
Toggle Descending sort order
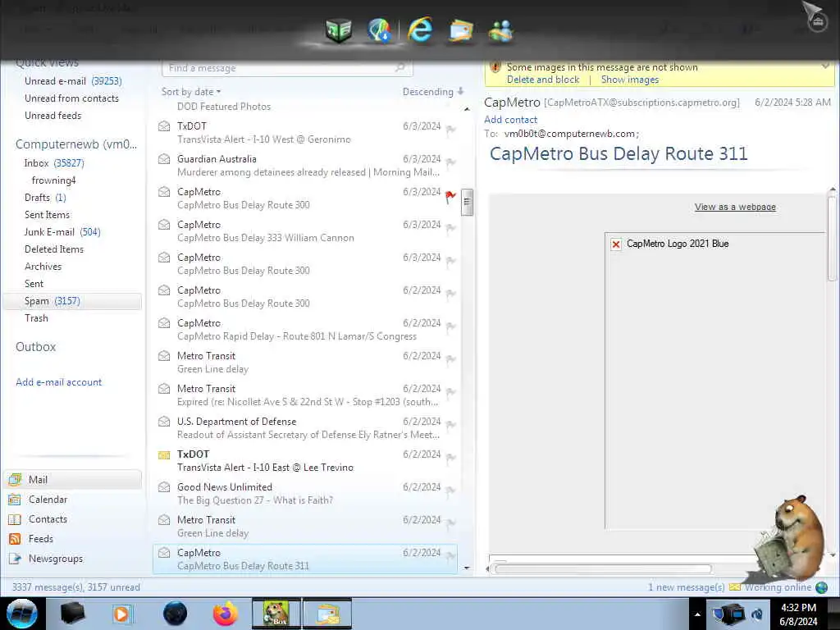click(x=433, y=92)
